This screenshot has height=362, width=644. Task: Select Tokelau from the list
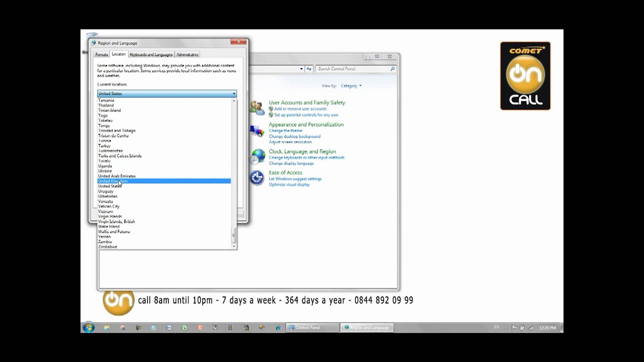pyautogui.click(x=164, y=121)
